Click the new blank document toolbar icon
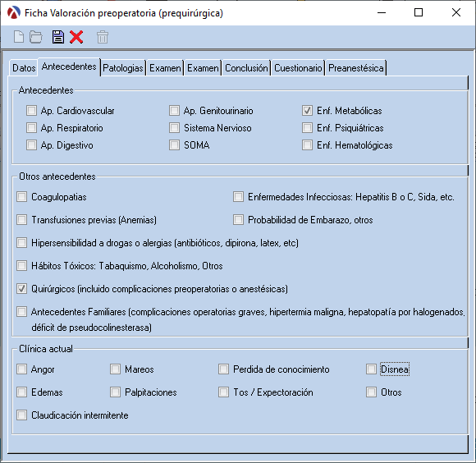Viewport: 476px width, 463px height. point(19,37)
